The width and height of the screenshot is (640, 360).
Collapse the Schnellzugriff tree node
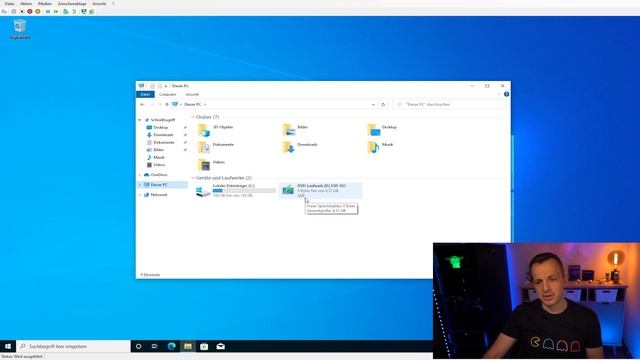140,120
